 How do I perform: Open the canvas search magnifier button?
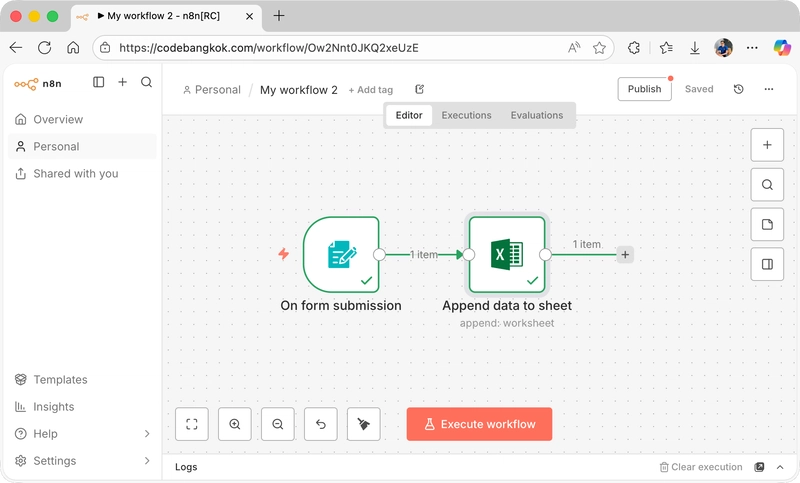click(x=767, y=184)
